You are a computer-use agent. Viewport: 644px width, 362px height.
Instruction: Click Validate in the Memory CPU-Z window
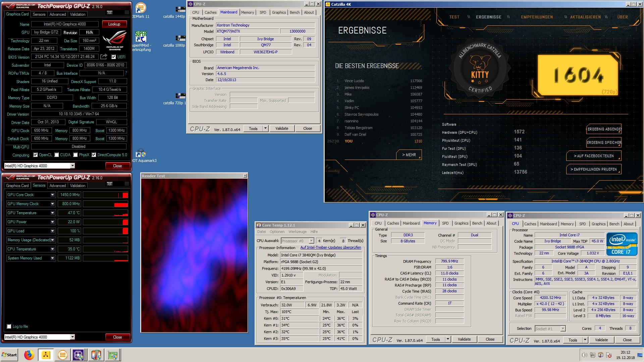coord(464,339)
